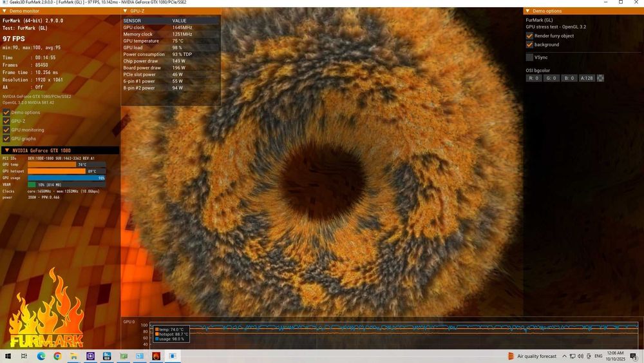Show hidden system tray icons
644x363 pixels.
[564, 356]
